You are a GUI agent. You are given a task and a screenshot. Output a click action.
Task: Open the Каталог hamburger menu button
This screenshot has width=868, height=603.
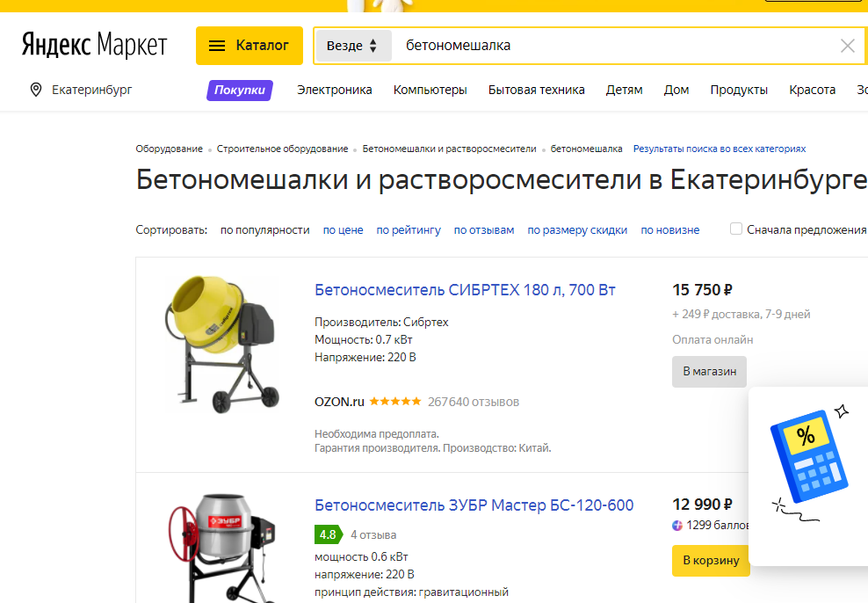(x=250, y=46)
